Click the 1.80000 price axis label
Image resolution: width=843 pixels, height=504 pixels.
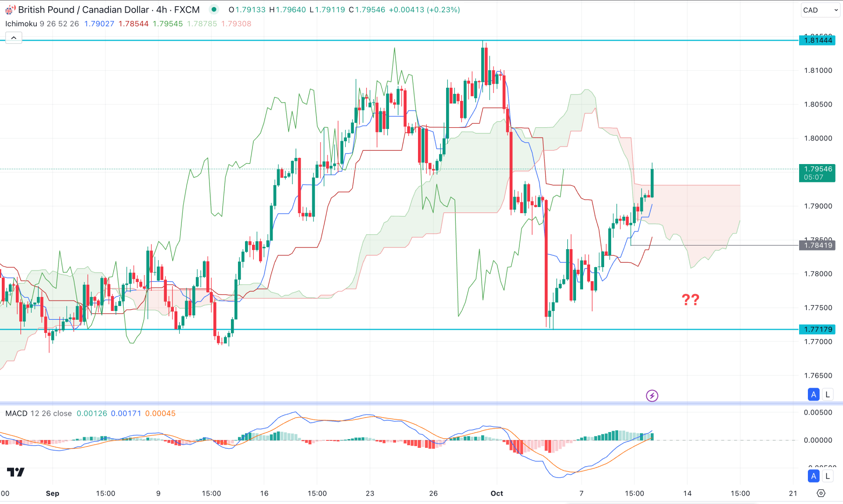click(x=818, y=138)
